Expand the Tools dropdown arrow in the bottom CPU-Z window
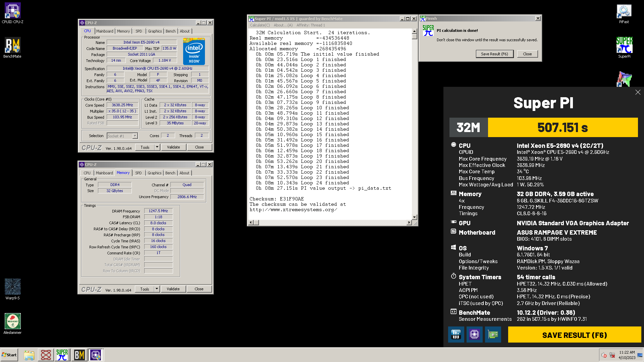This screenshot has width=644, height=362. [157, 289]
